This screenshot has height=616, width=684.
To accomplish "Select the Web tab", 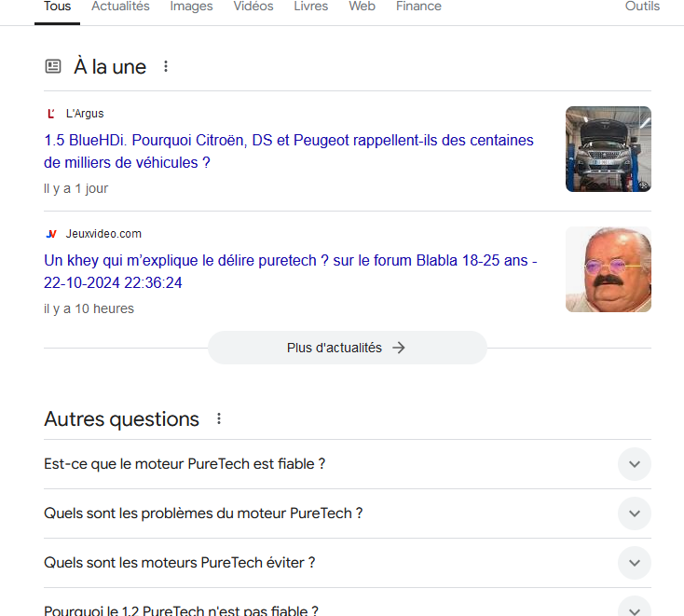I will pyautogui.click(x=362, y=7).
